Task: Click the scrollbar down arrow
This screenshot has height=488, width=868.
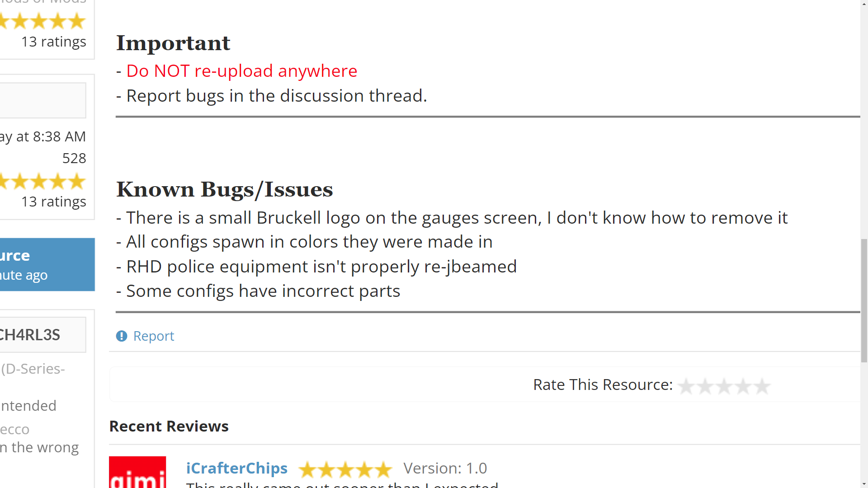Action: coord(864,484)
